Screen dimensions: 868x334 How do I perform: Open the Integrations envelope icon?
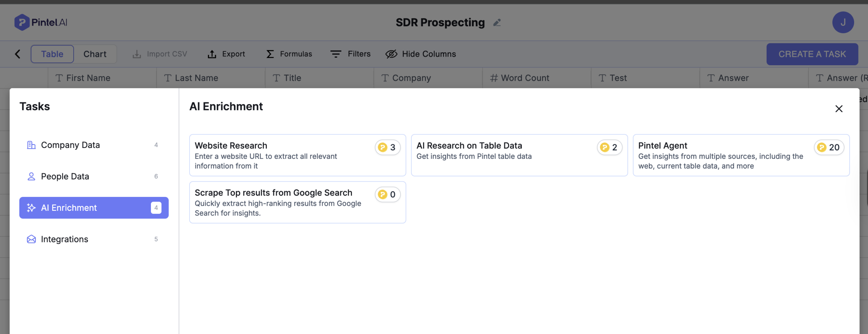(31, 239)
